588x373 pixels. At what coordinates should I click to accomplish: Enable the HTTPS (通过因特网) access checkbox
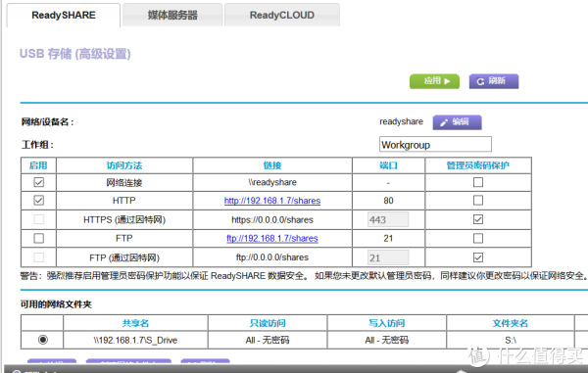[x=38, y=219]
